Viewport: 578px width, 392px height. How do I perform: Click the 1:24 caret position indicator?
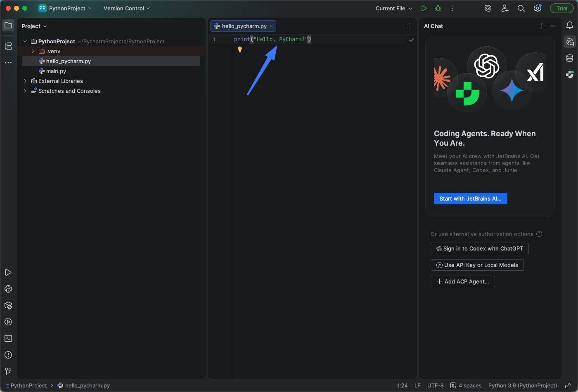click(x=402, y=385)
